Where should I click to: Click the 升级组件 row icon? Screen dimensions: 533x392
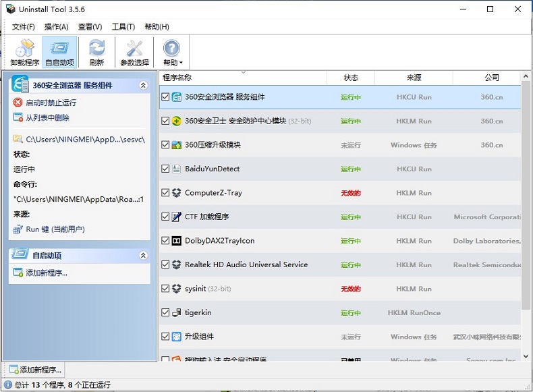[x=176, y=337]
